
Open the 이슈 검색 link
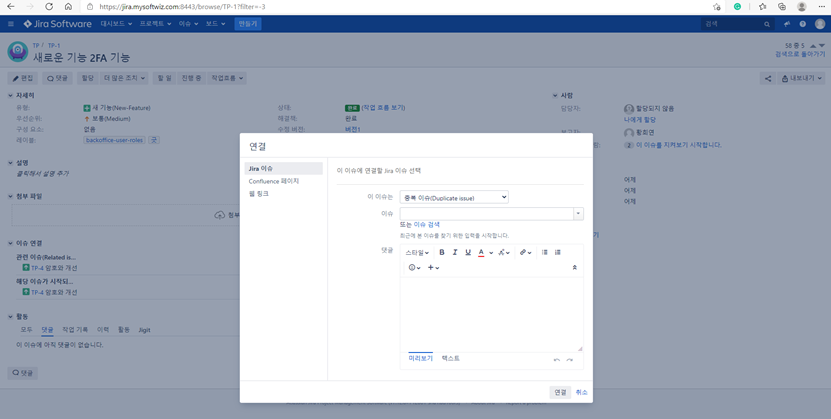427,225
